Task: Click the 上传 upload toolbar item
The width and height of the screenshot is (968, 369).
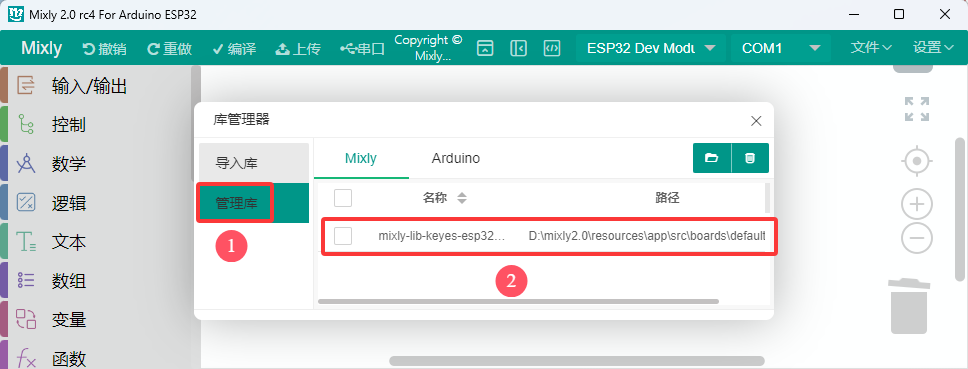Action: (298, 49)
